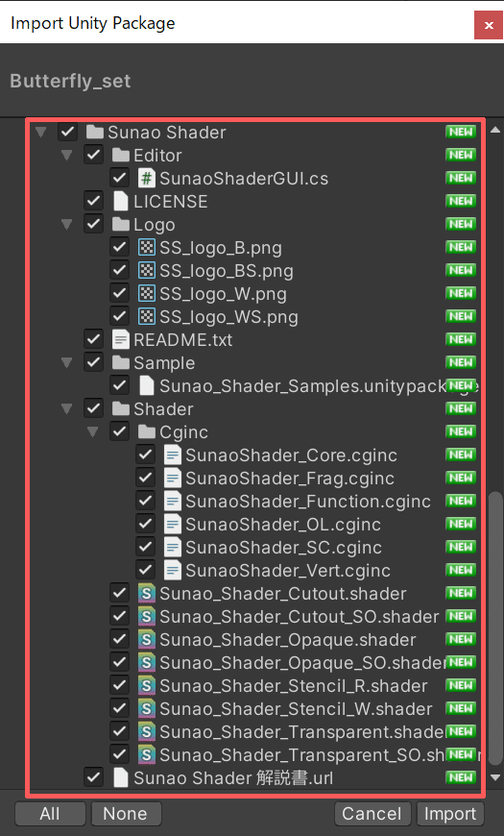Collapse the Cginc folder
The height and width of the screenshot is (836, 504).
[93, 431]
